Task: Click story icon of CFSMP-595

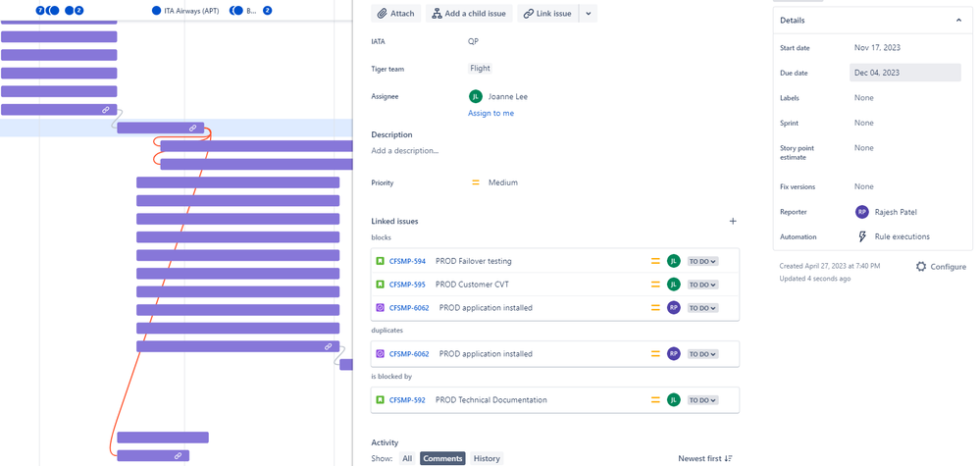Action: tap(380, 285)
